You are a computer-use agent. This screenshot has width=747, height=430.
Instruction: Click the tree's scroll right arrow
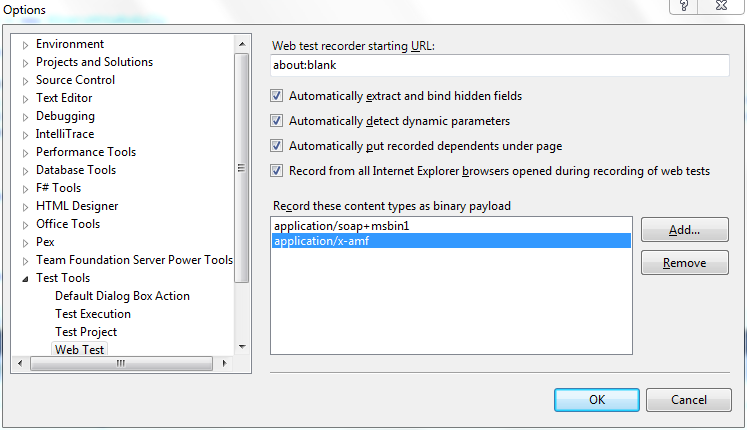(224, 363)
